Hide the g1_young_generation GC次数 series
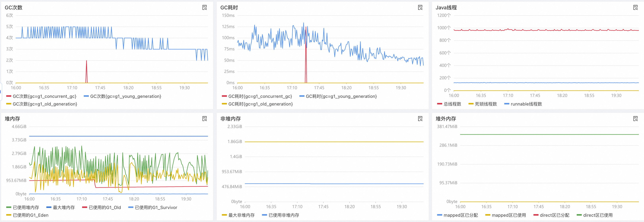The image size is (644, 222). [122, 96]
